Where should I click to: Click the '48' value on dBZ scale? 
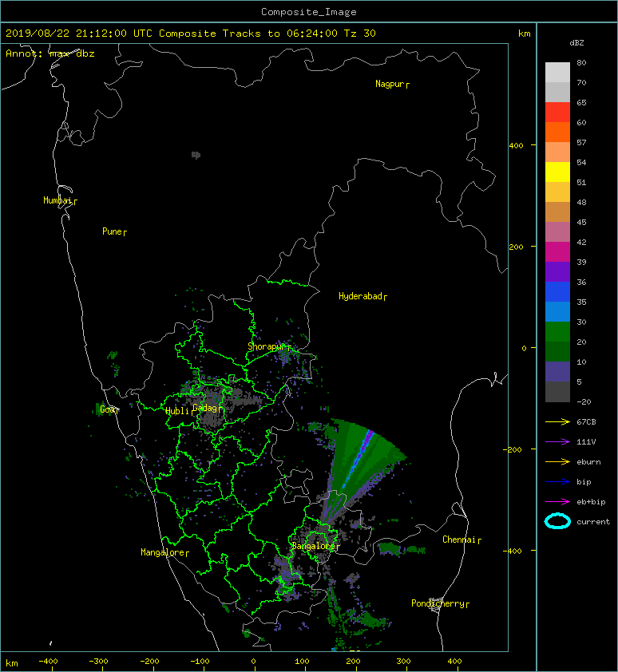pyautogui.click(x=581, y=202)
